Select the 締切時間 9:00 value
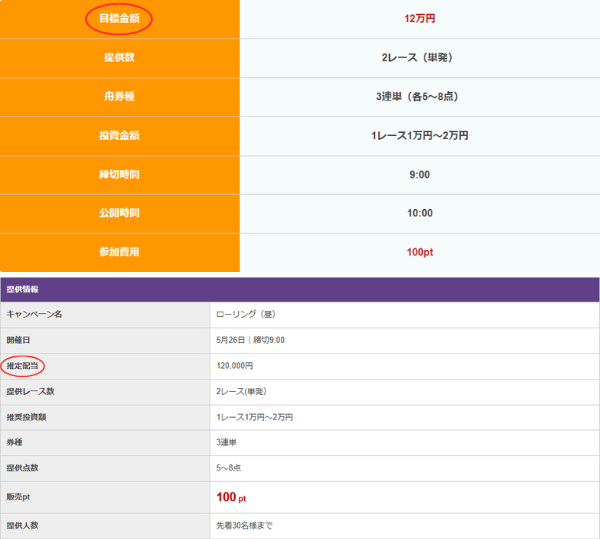Image resolution: width=600 pixels, height=539 pixels. 419,175
